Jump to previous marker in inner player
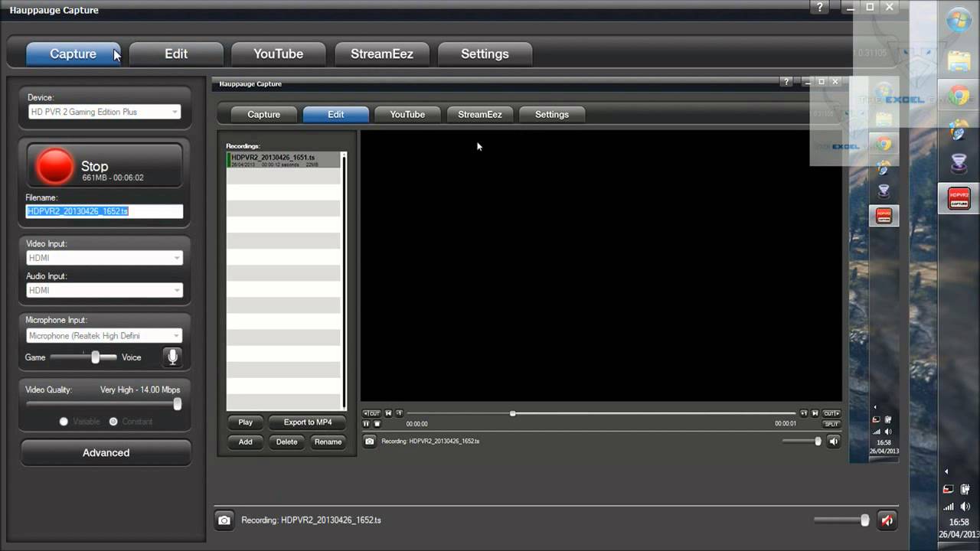980x551 pixels. pyautogui.click(x=388, y=413)
